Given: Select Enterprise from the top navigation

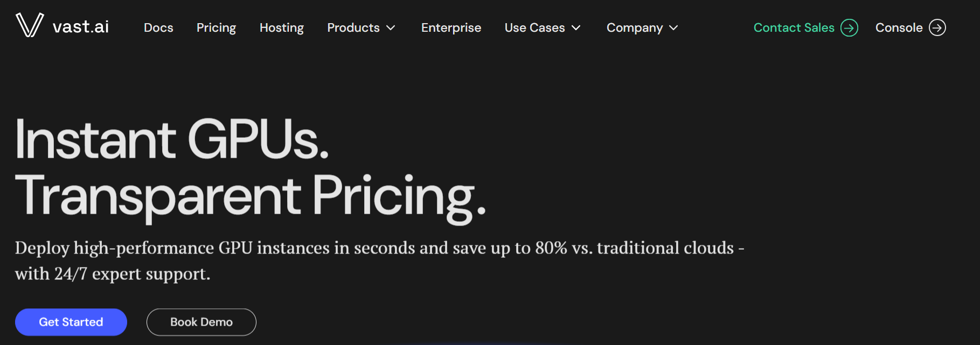Looking at the screenshot, I should [451, 27].
